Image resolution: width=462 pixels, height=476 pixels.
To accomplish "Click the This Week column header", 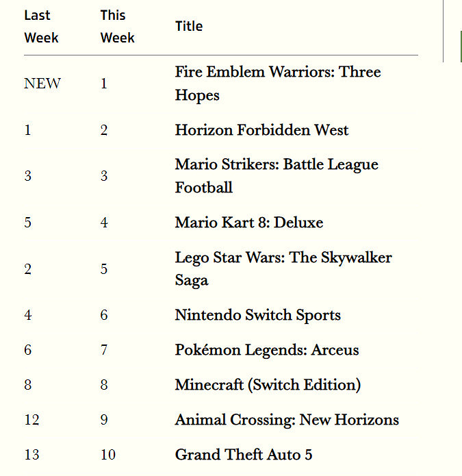I will point(117,26).
